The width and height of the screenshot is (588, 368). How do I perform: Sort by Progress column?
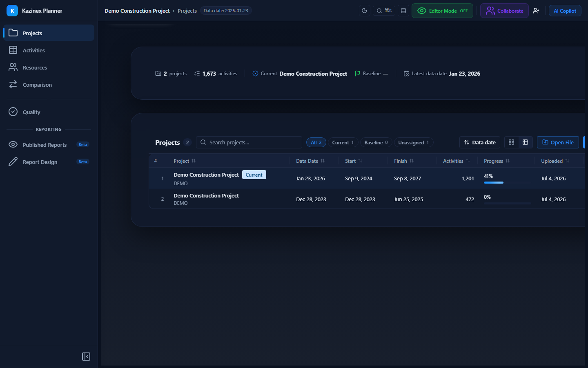click(x=497, y=161)
